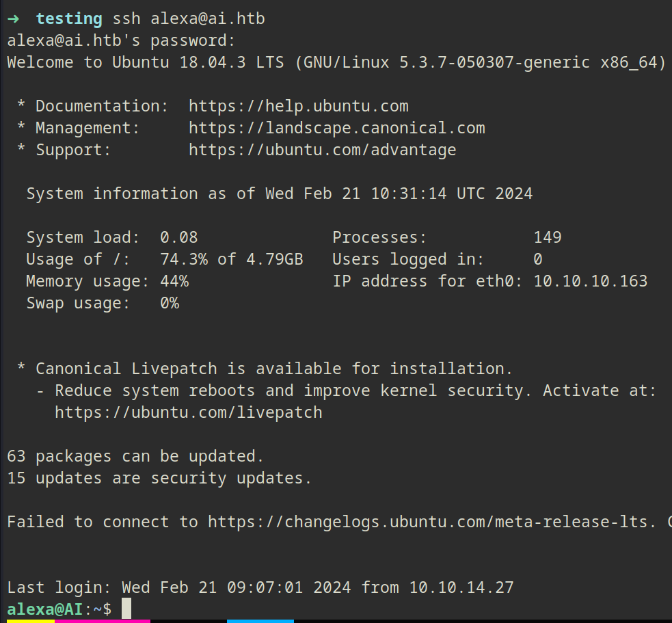The image size is (672, 623).
Task: Click the Processes count 149
Action: pyautogui.click(x=547, y=237)
